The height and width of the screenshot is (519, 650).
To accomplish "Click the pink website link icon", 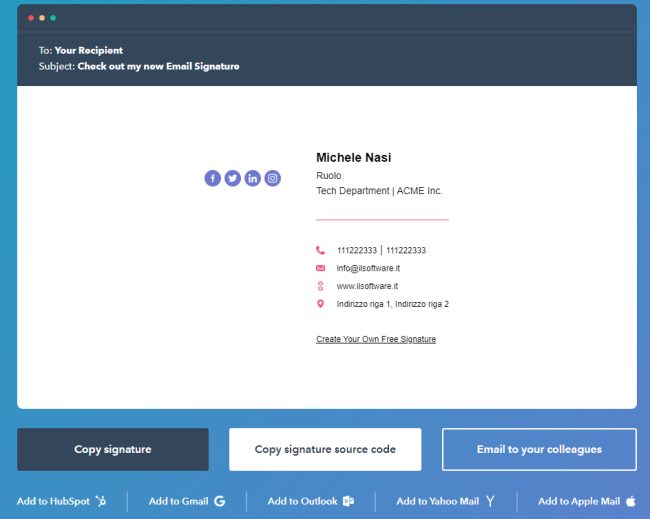I will tap(320, 286).
